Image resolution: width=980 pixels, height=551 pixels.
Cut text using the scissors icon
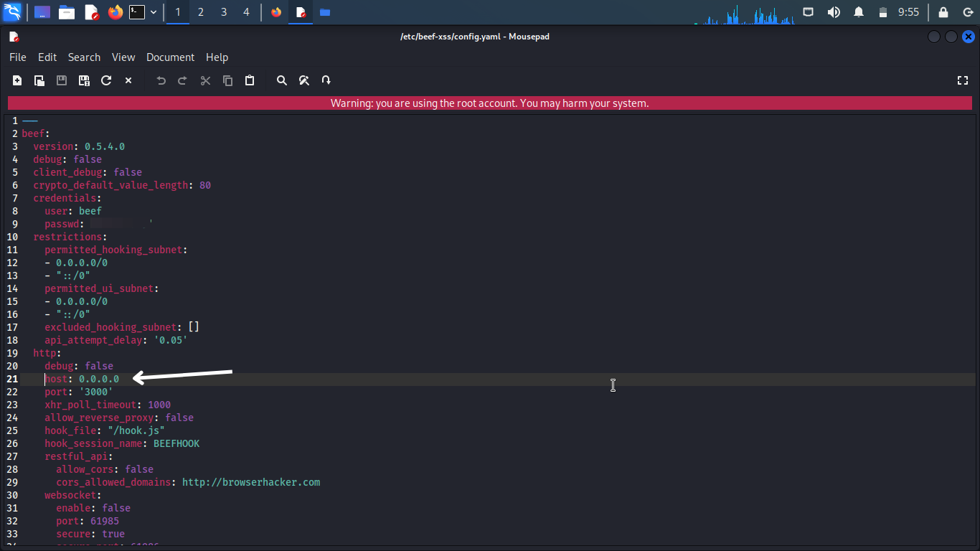(205, 80)
